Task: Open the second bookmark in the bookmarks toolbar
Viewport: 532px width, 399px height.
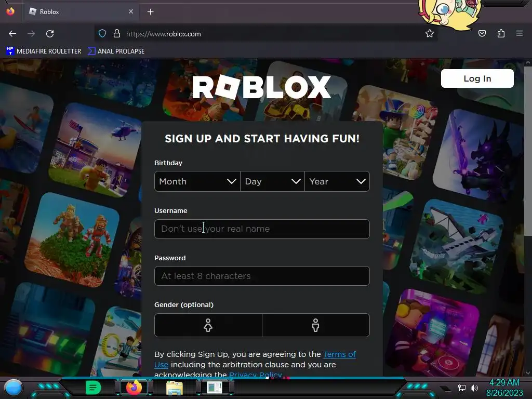Action: click(116, 51)
